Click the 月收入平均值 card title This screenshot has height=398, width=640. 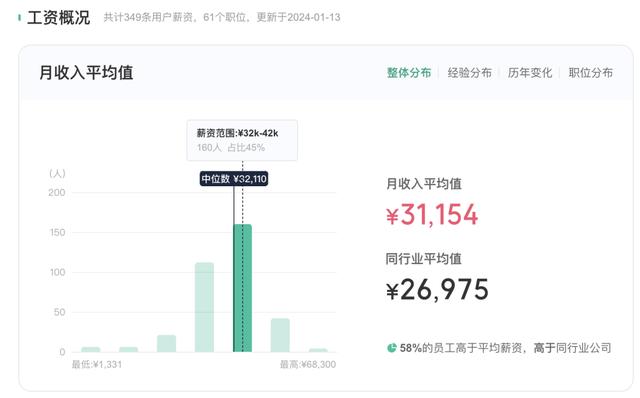click(86, 73)
